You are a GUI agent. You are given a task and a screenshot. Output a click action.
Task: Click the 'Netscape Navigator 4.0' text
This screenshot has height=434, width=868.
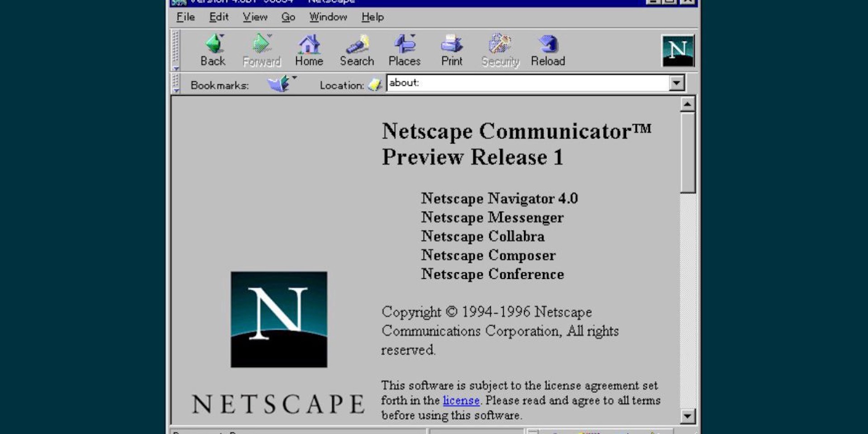tap(500, 198)
